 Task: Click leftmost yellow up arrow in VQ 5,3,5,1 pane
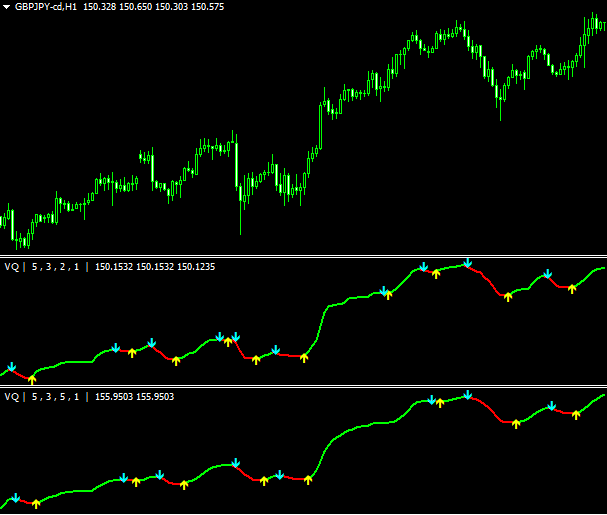[36, 503]
